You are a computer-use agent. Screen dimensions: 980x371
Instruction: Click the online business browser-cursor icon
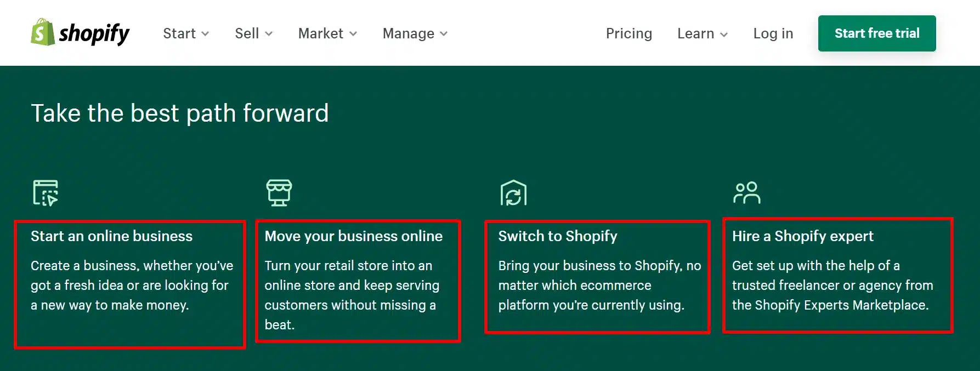coord(46,193)
